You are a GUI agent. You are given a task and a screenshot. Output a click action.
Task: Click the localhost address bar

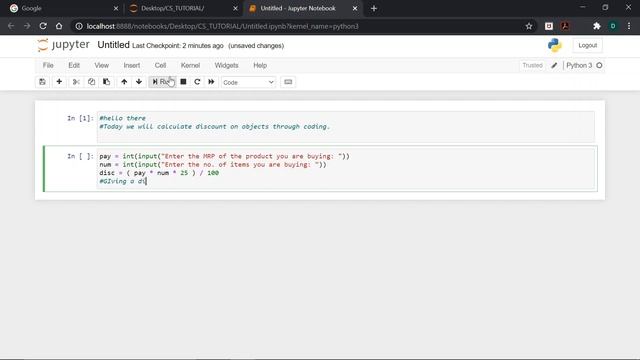302,26
